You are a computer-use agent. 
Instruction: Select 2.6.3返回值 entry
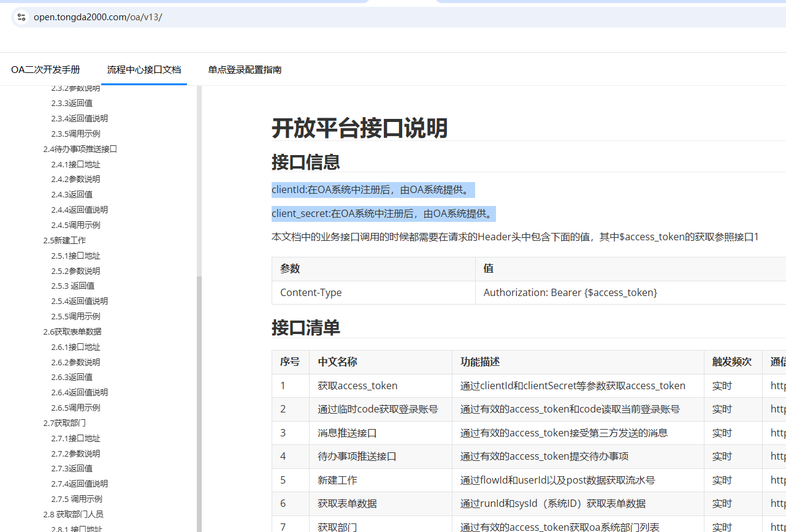[72, 377]
